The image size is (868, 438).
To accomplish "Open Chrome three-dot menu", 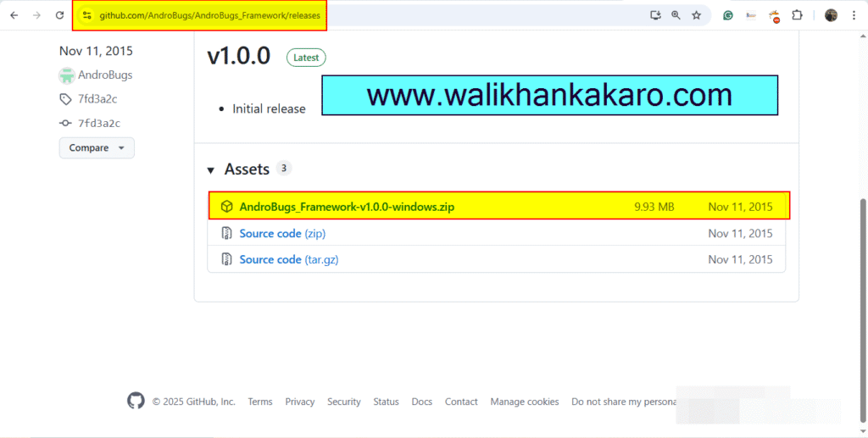I will coord(854,15).
